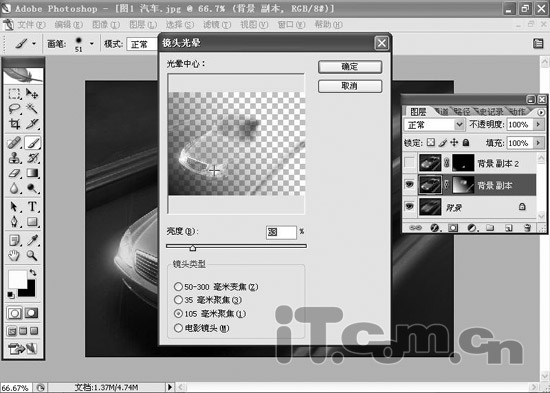Select the Brush tool in toolbox
Viewport: 550px width, 393px height.
click(x=32, y=143)
